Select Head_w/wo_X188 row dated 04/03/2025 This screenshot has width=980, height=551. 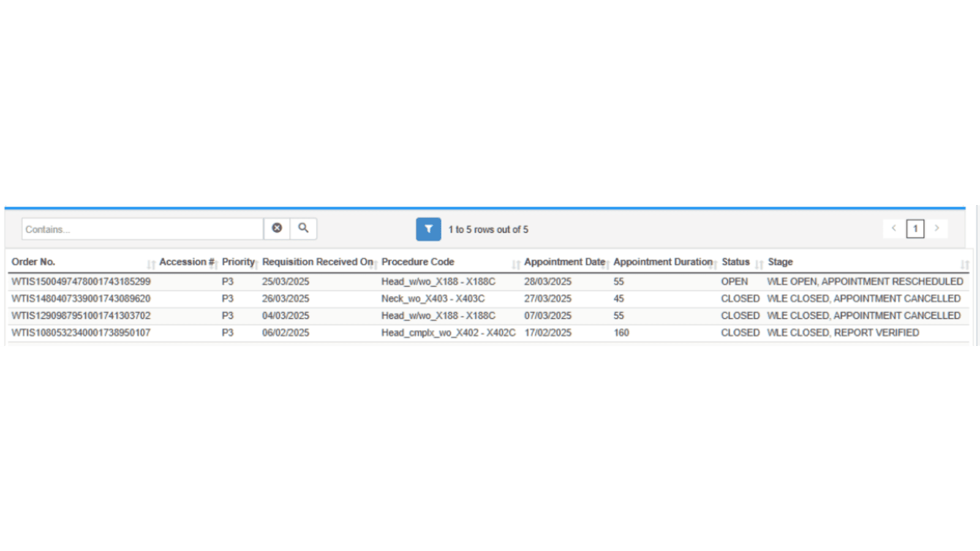point(438,316)
